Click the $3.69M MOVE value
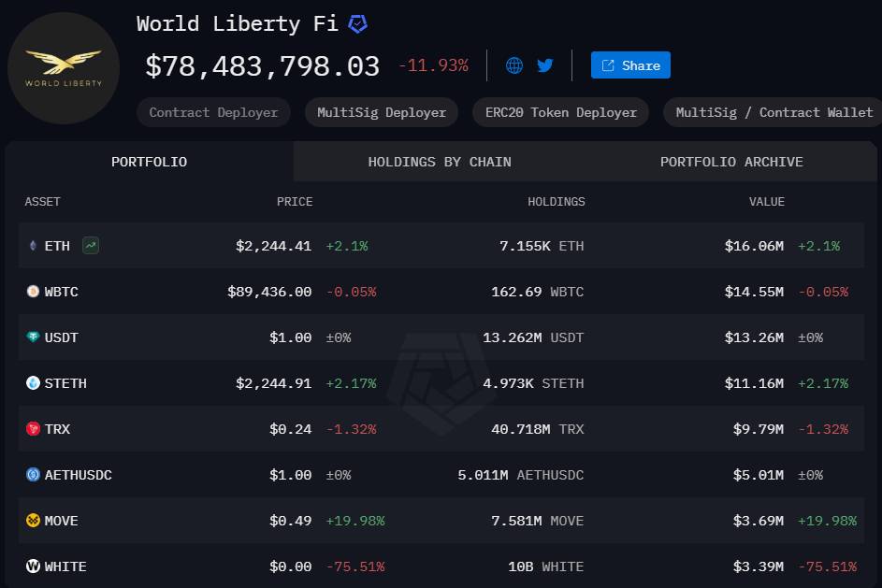 759,521
